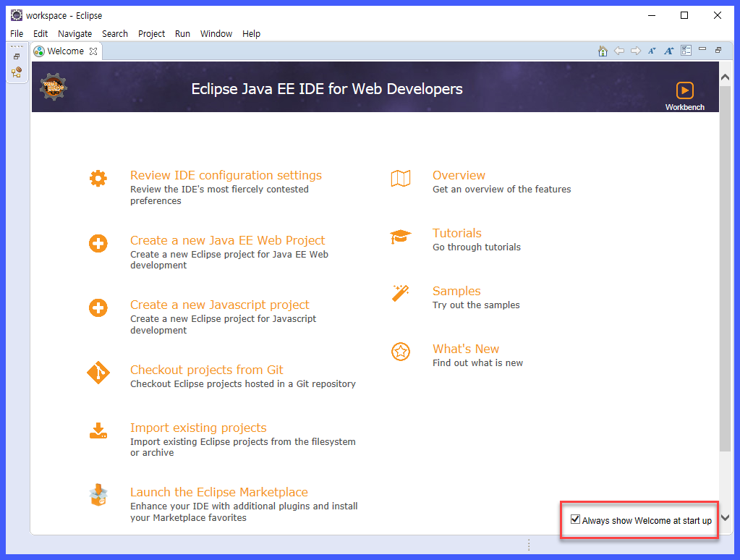Click the gear icon for IDE configuration
The height and width of the screenshot is (560, 740).
[x=98, y=179]
